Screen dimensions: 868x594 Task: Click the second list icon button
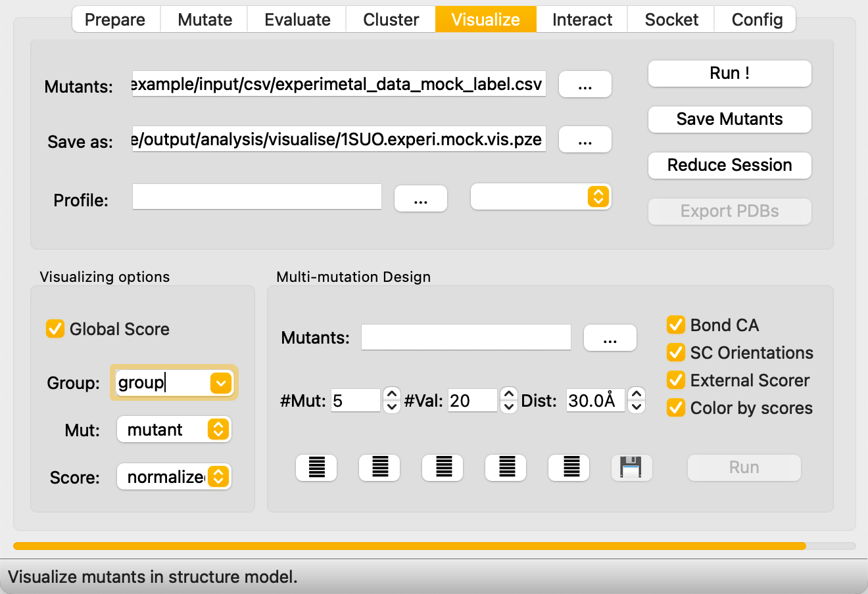click(379, 468)
